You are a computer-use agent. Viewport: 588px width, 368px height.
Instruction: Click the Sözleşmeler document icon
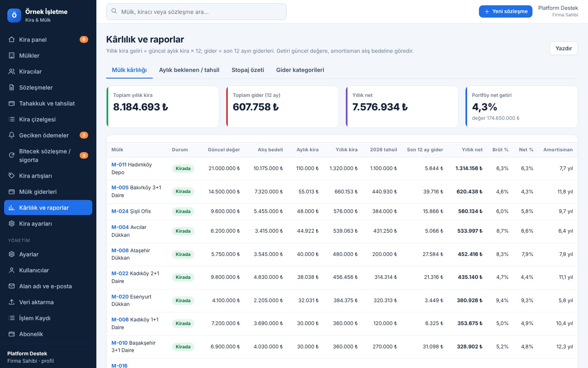pyautogui.click(x=11, y=88)
